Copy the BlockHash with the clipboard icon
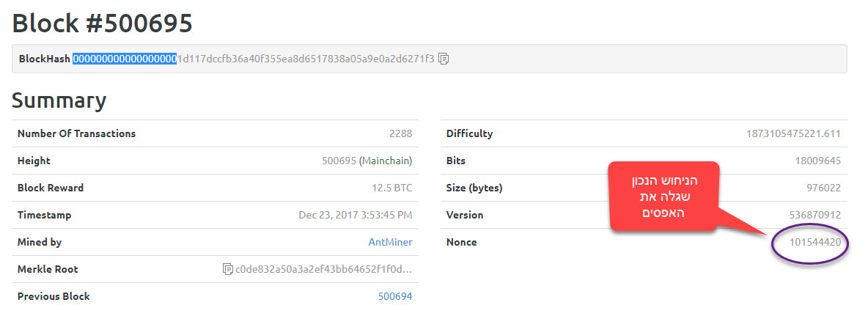The height and width of the screenshot is (316, 868). point(444,59)
